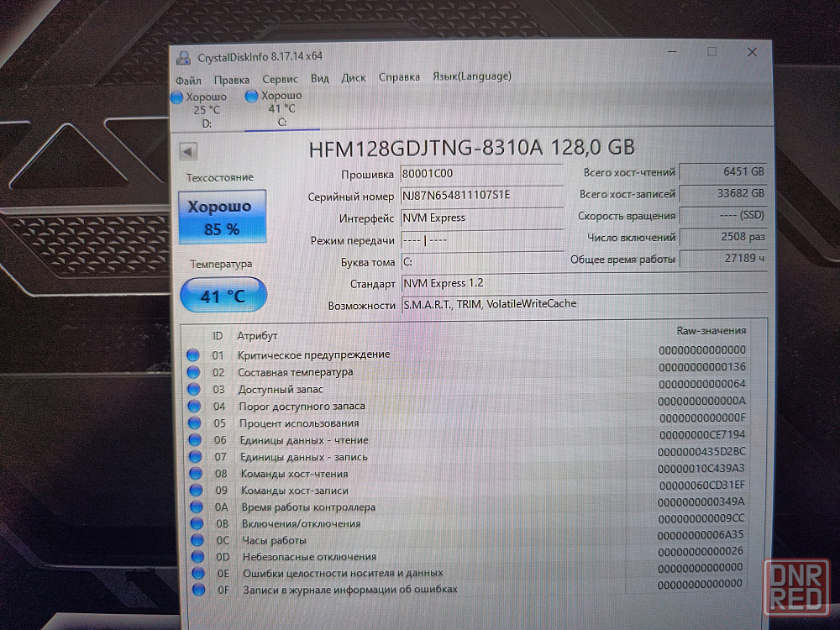This screenshot has width=840, height=630.
Task: Click the previous-disk arrow button
Action: click(x=188, y=151)
